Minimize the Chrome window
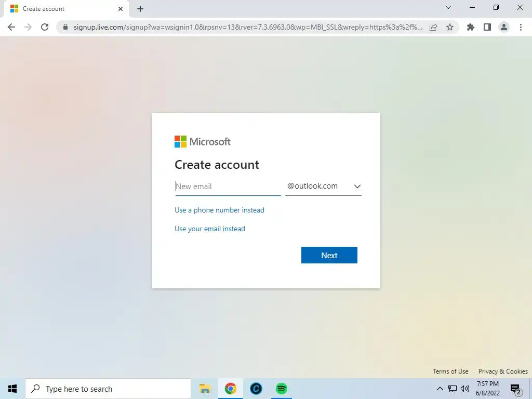The height and width of the screenshot is (399, 532). 472,7
